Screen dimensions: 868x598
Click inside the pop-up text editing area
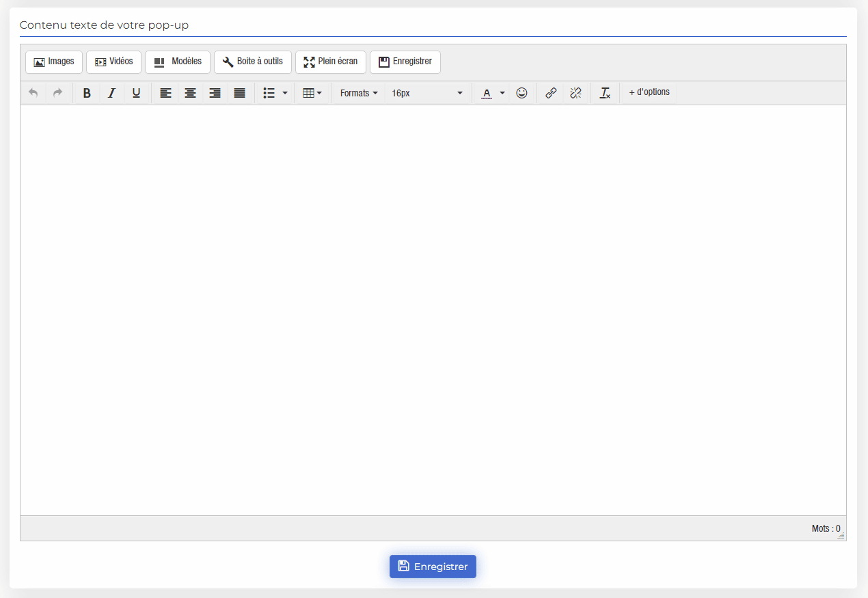pyautogui.click(x=433, y=310)
